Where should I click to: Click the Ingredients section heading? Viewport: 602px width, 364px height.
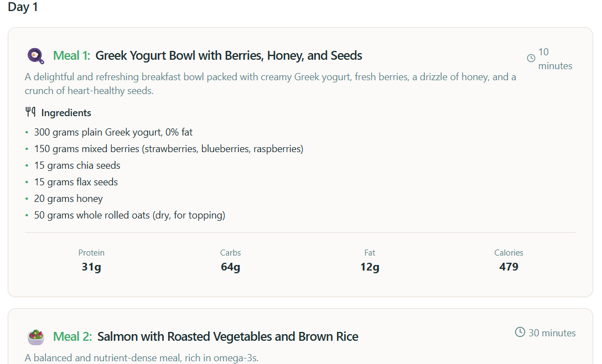point(66,113)
